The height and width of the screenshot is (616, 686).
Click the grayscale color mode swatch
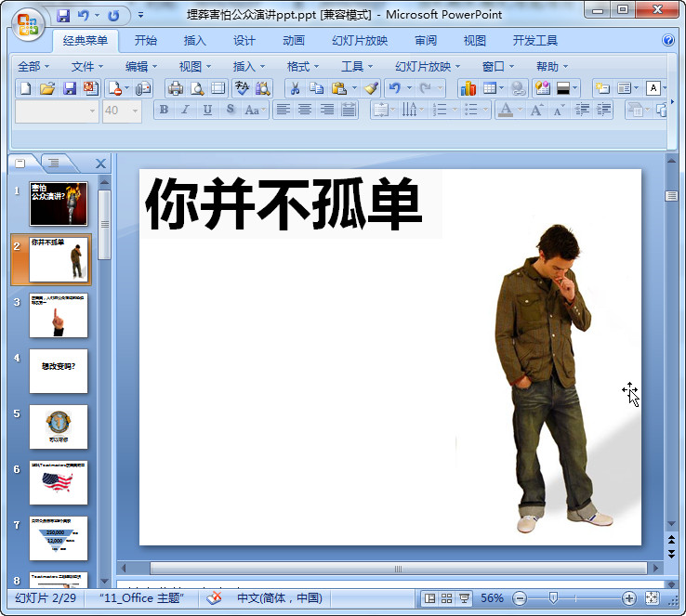coord(563,89)
